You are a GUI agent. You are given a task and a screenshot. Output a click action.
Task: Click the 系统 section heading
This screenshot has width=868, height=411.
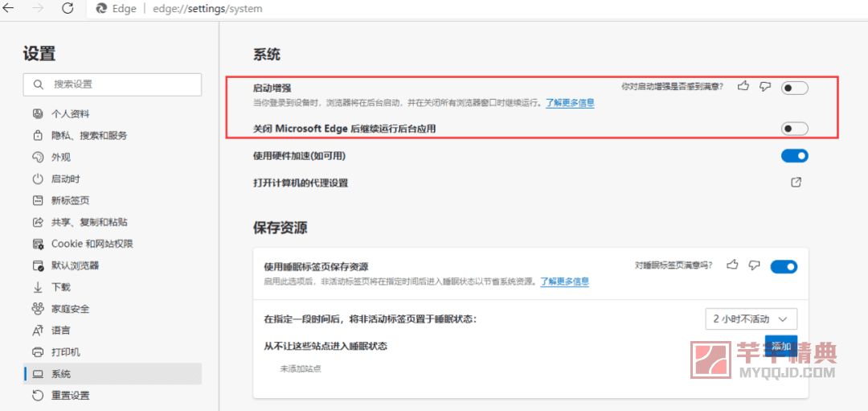coord(267,54)
